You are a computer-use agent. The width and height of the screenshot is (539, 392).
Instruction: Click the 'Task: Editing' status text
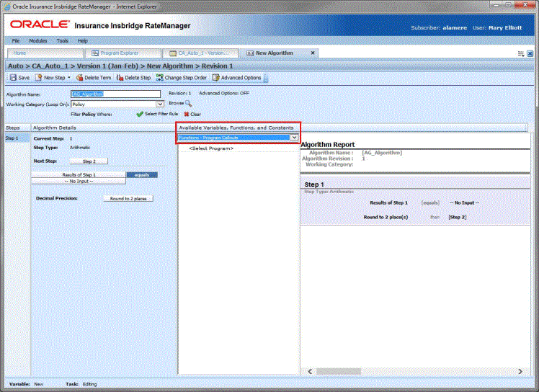(81, 384)
